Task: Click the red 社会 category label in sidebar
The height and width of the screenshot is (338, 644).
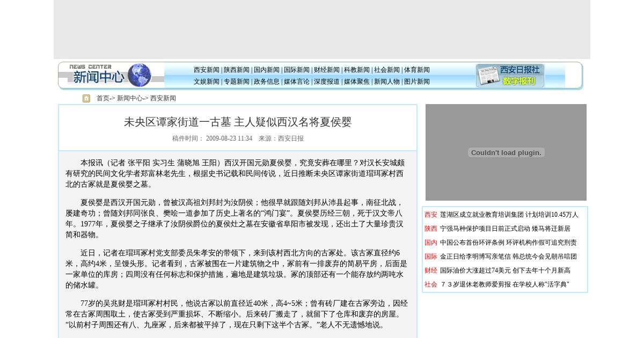Action: pyautogui.click(x=431, y=284)
